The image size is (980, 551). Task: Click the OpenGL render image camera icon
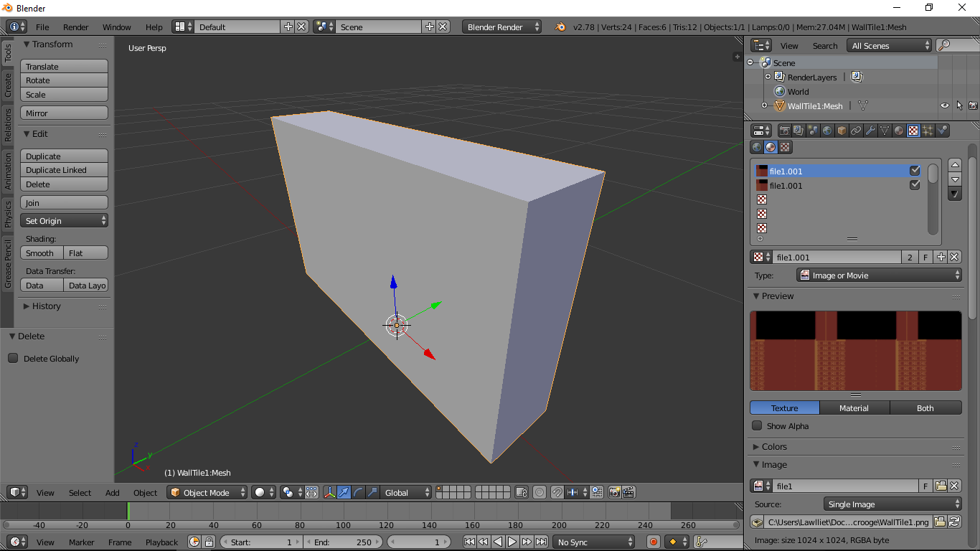(614, 492)
